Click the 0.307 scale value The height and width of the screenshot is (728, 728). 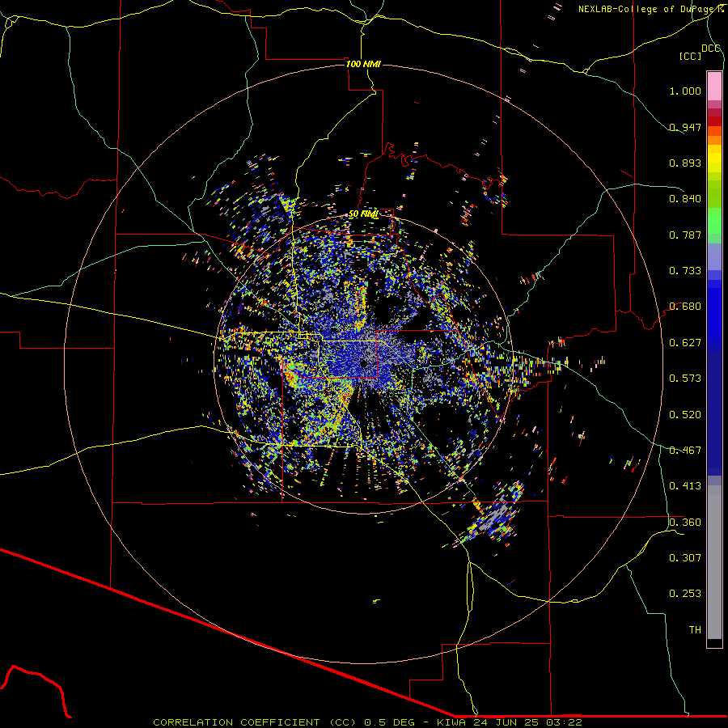click(685, 558)
